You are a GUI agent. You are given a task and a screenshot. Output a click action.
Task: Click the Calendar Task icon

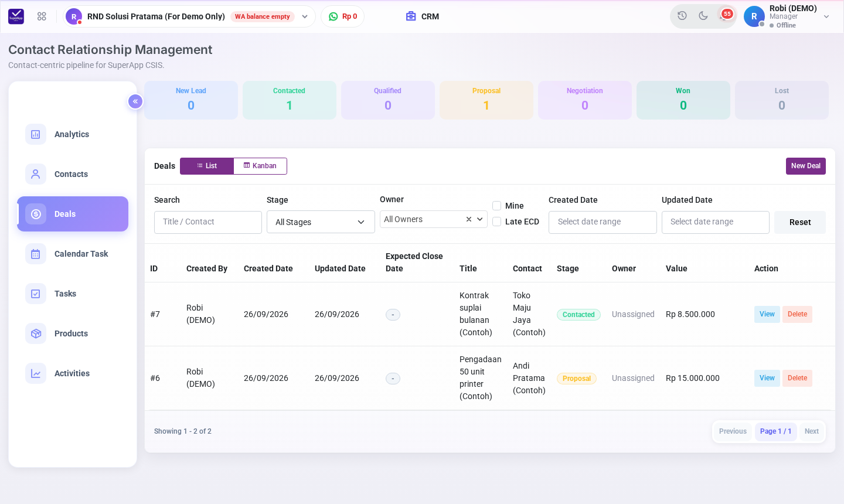(x=36, y=254)
